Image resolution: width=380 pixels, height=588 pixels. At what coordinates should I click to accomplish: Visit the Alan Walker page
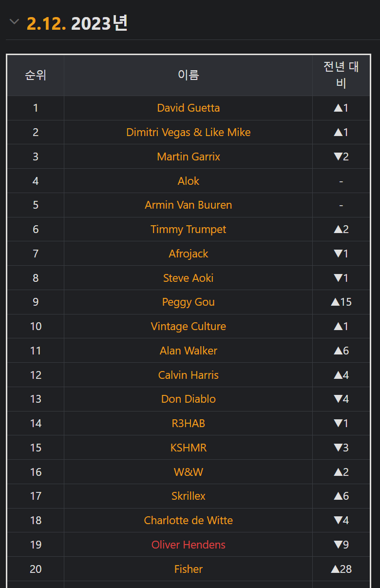[x=188, y=351]
